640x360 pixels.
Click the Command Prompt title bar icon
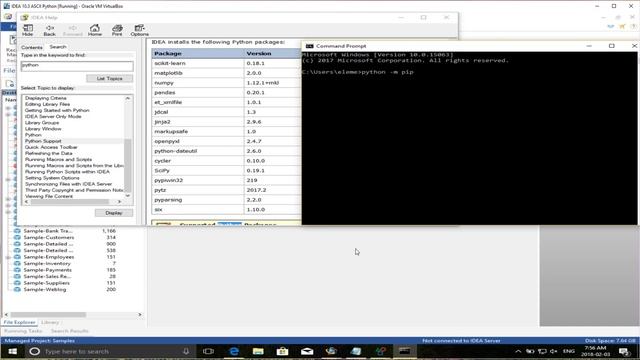[309, 46]
